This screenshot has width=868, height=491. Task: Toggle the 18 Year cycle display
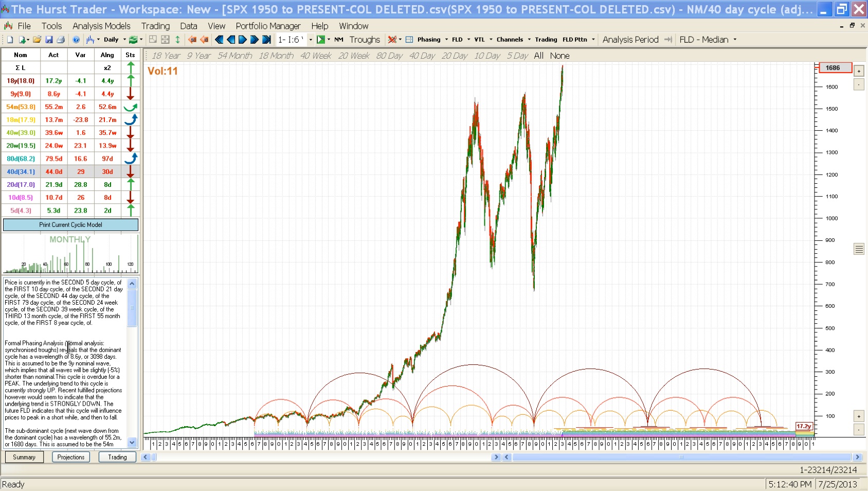click(166, 56)
